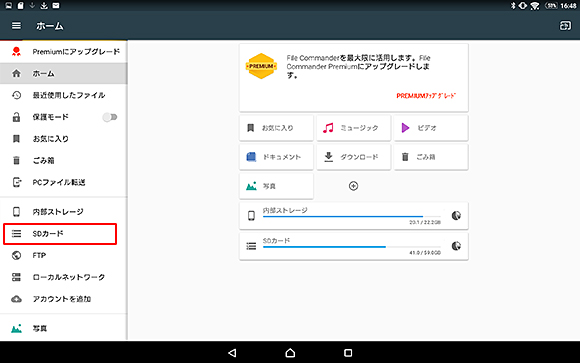This screenshot has width=580, height=363.
Task: Click the Wi-Fi status icon
Action: click(x=535, y=6)
